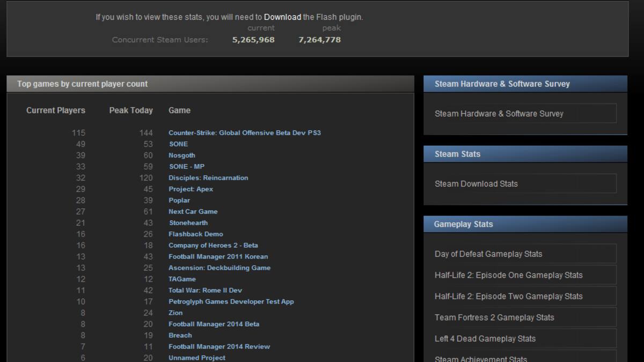The image size is (644, 362).
Task: Click the peak concurrent users value 7,264,778
Action: coord(319,40)
